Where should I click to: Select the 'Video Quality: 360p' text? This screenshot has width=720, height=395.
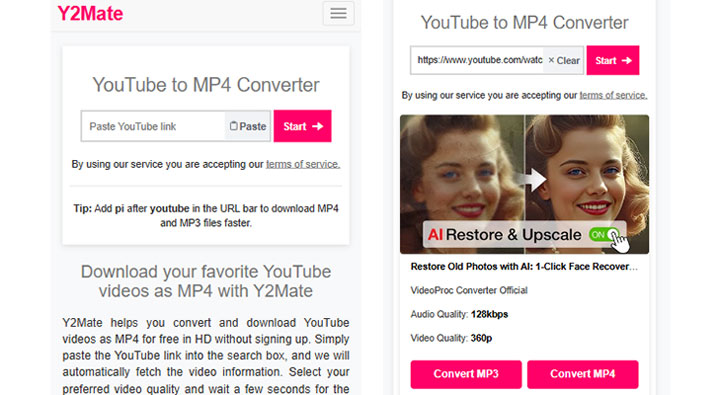point(451,338)
